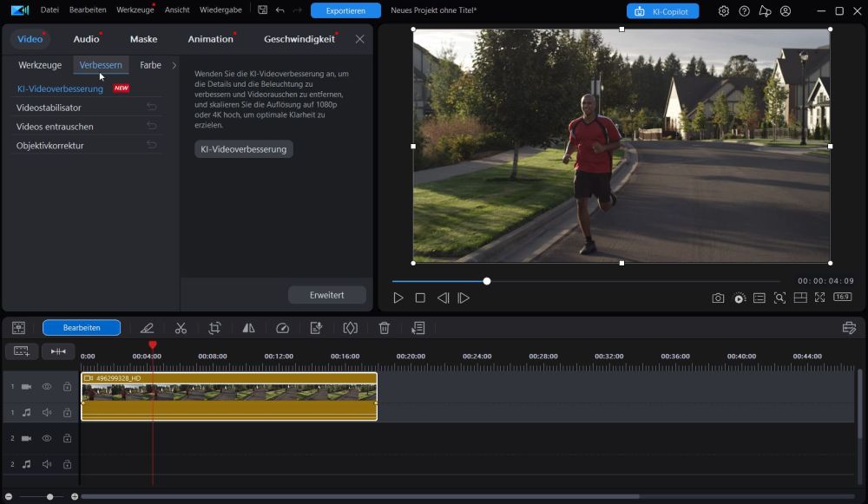Click the flip/mirror tool icon
Viewport: 868px width, 504px height.
[248, 328]
